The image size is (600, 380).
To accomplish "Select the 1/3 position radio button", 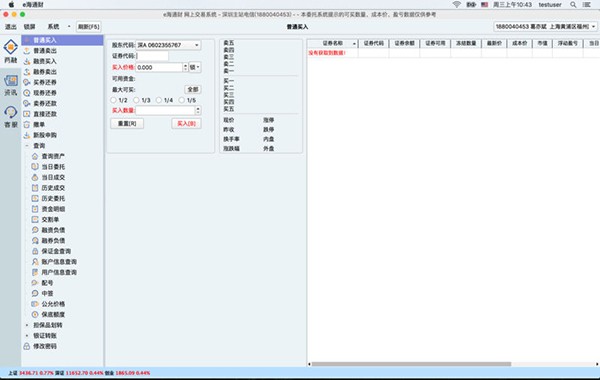I will 136,100.
